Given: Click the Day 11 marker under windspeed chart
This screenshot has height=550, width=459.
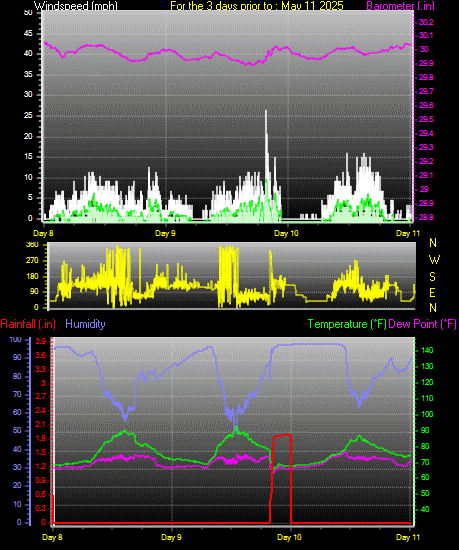Looking at the screenshot, I should (408, 233).
